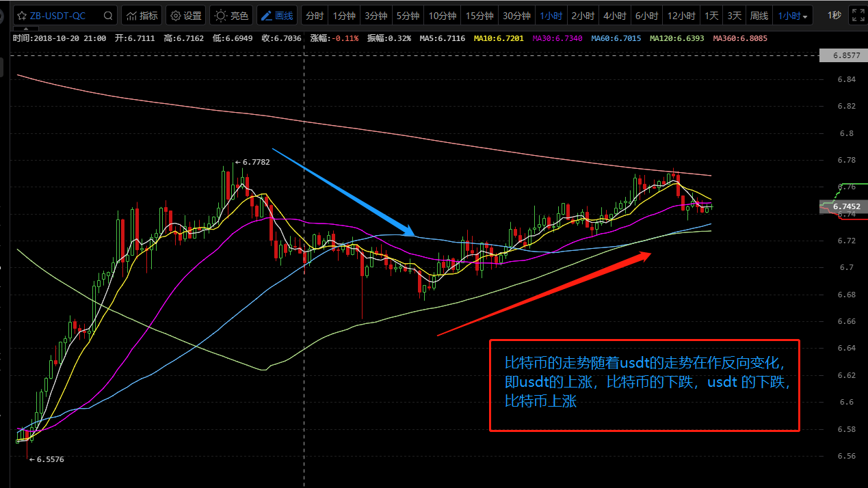Switch to the 5分钟 timeframe
This screenshot has width=868, height=488.
click(408, 16)
